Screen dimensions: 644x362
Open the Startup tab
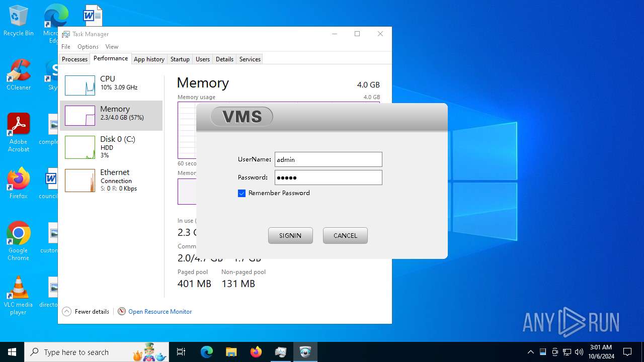pyautogui.click(x=180, y=59)
